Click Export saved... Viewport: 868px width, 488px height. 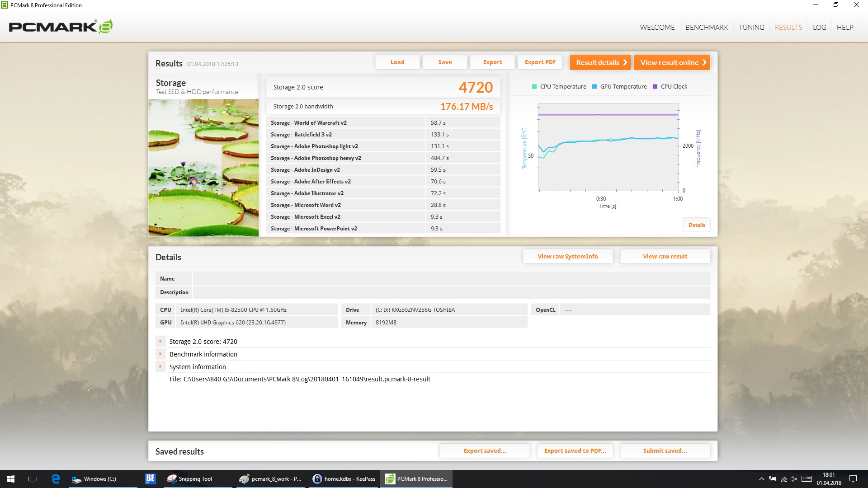click(485, 450)
